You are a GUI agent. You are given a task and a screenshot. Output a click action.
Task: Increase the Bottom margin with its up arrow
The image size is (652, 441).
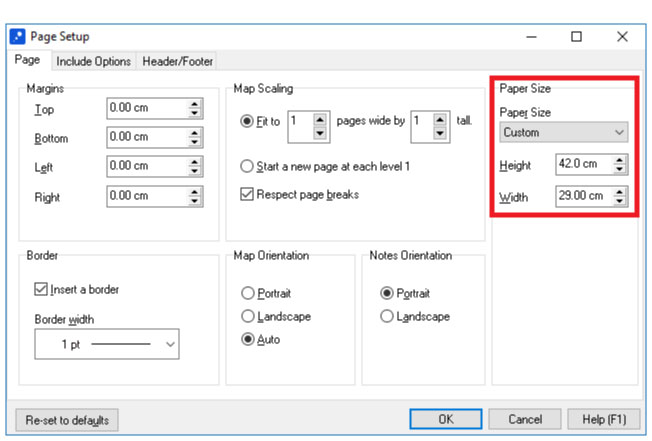coord(194,133)
